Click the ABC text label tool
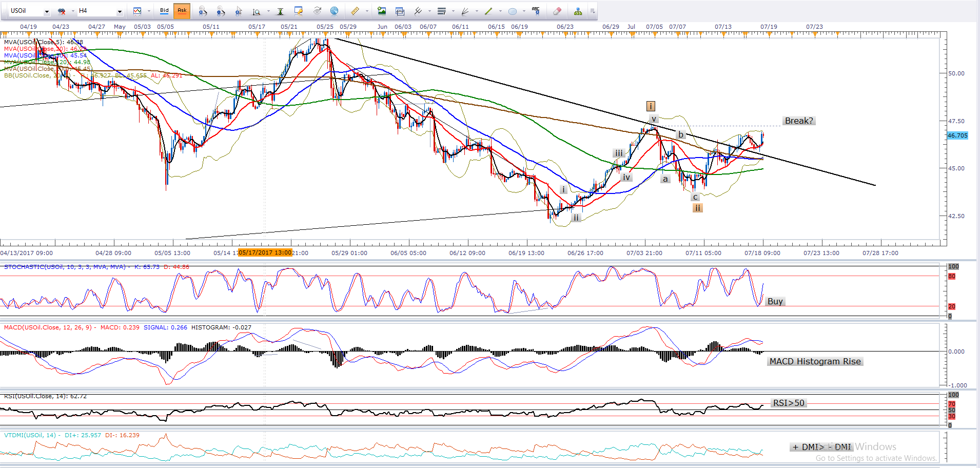Screen dimensions: 980x468 coord(536,11)
